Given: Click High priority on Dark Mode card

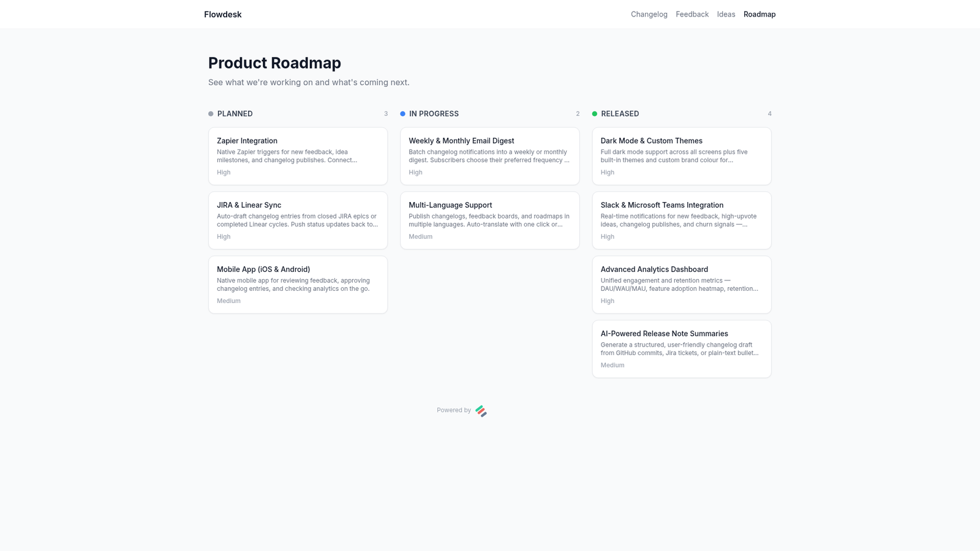Looking at the screenshot, I should pos(608,172).
